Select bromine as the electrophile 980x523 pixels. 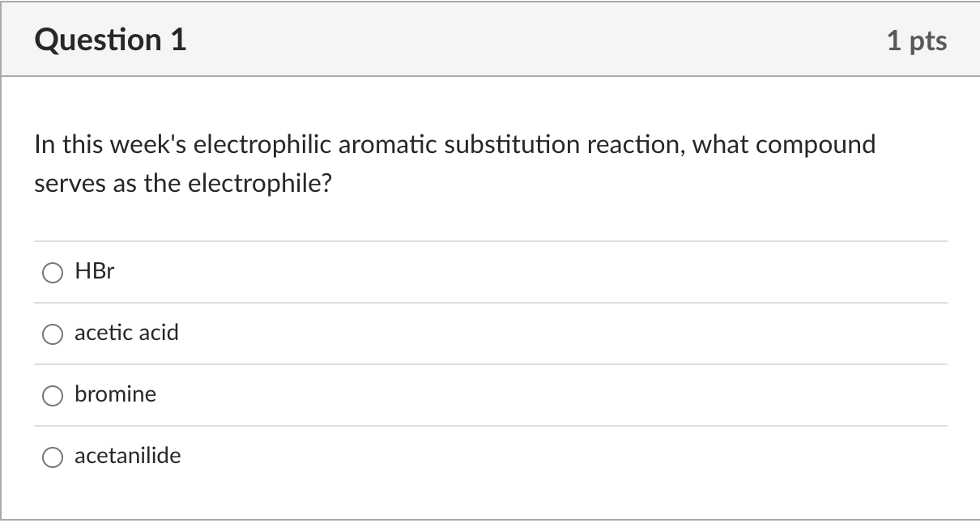[x=53, y=395]
